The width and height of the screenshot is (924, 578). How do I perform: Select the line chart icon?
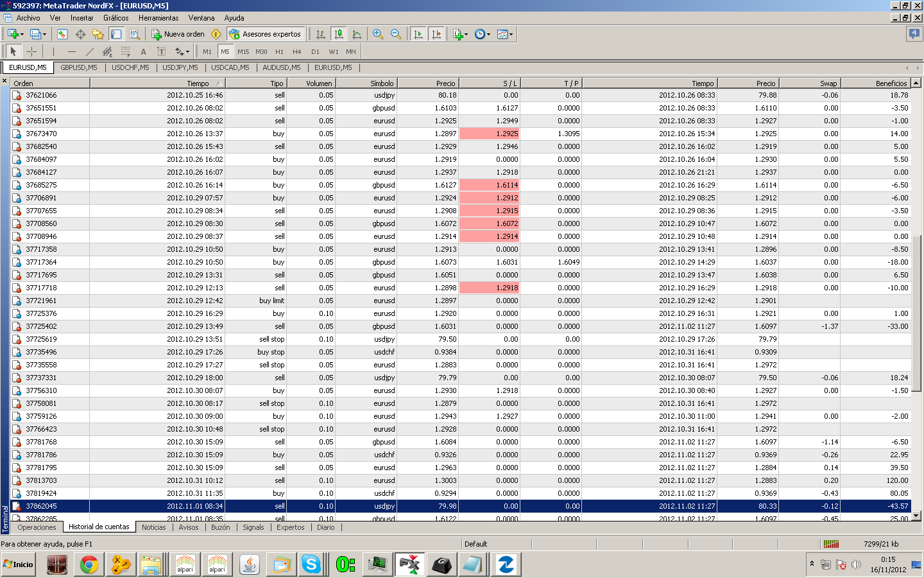coord(357,34)
